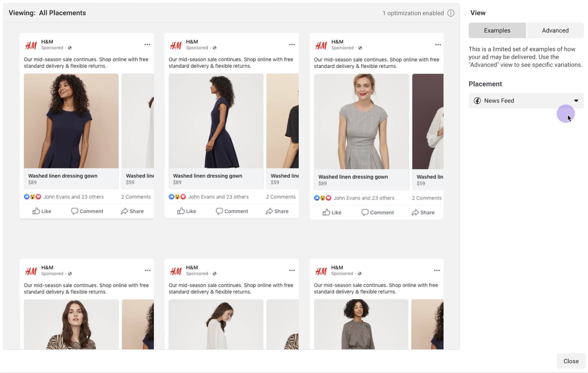
Task: Open three-dot menu on second top-row ad
Action: [x=292, y=45]
